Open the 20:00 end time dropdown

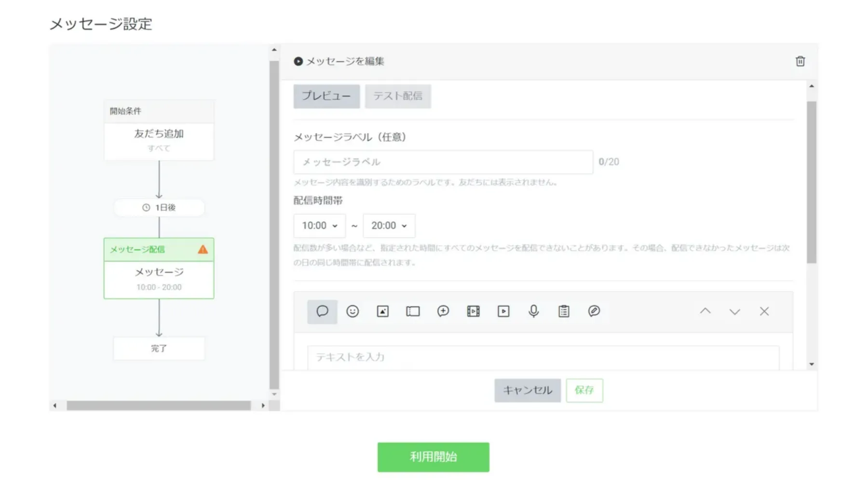[389, 226]
